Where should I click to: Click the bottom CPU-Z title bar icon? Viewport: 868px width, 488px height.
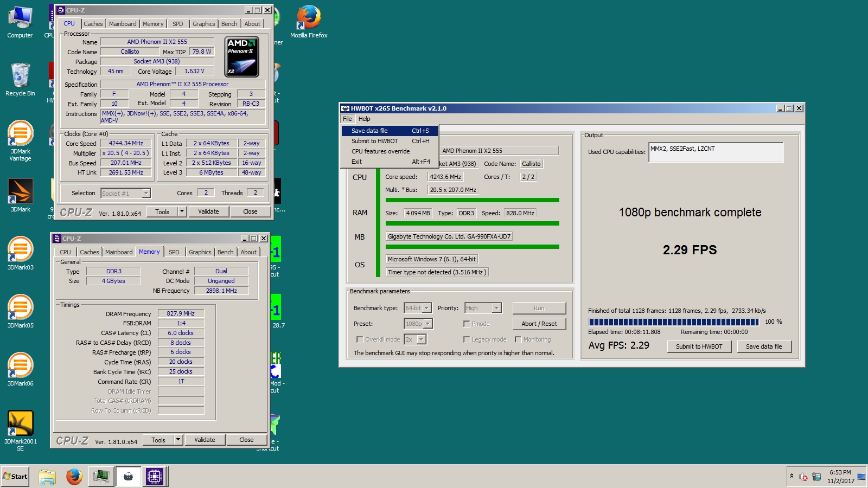[57, 239]
